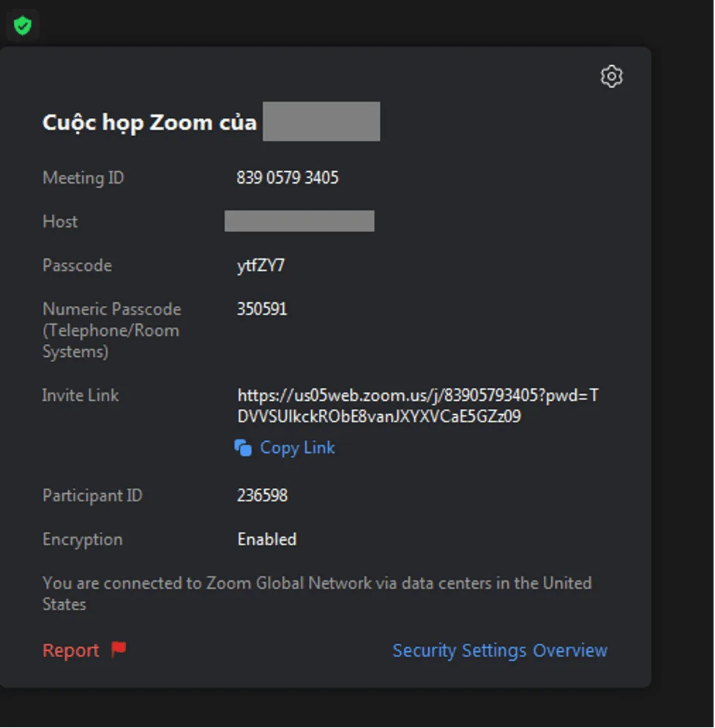
Task: Open Security Settings Overview
Action: tap(500, 650)
